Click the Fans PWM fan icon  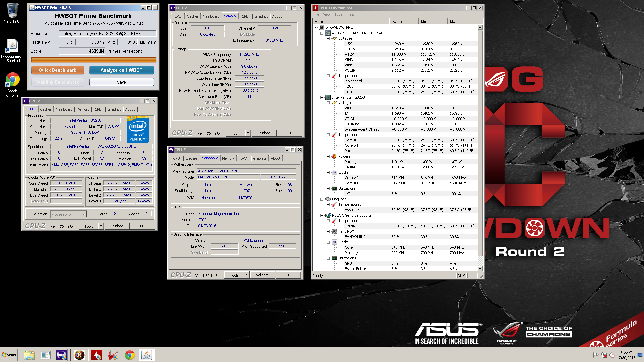(x=334, y=231)
